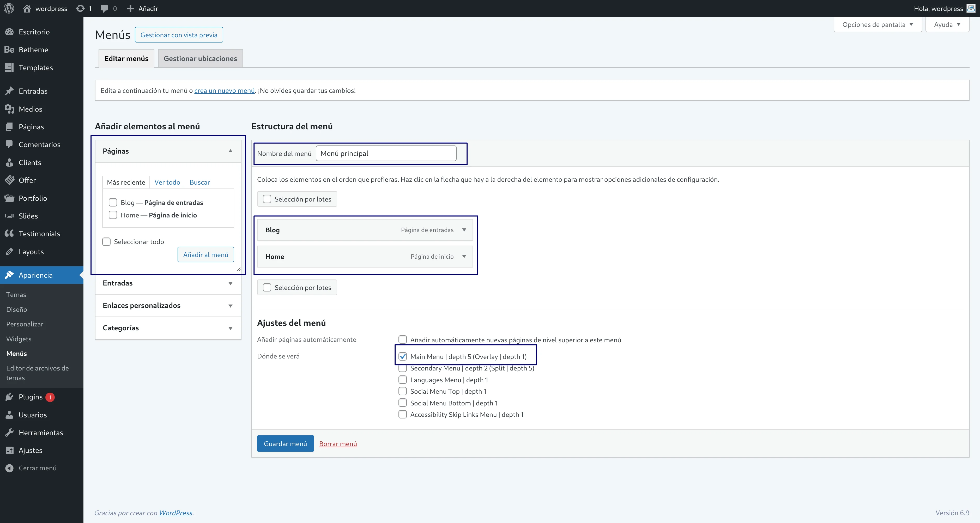
Task: Open the updates icon in admin bar
Action: pyautogui.click(x=80, y=8)
